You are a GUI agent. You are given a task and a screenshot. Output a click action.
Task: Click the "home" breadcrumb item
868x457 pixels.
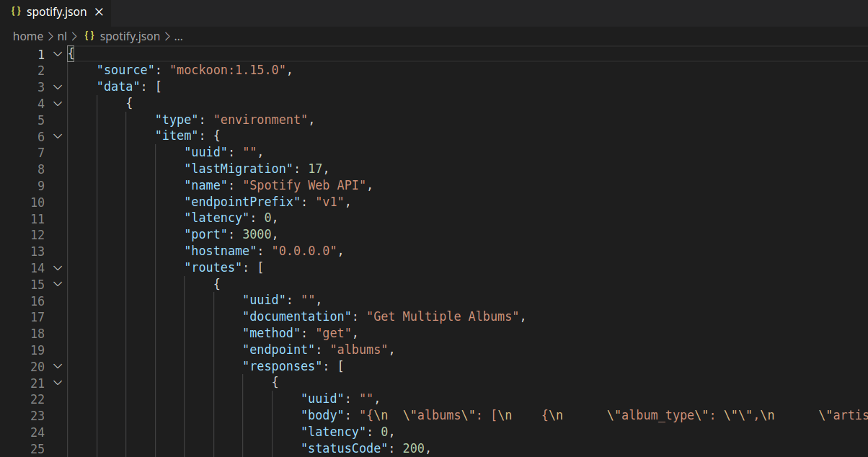click(28, 35)
